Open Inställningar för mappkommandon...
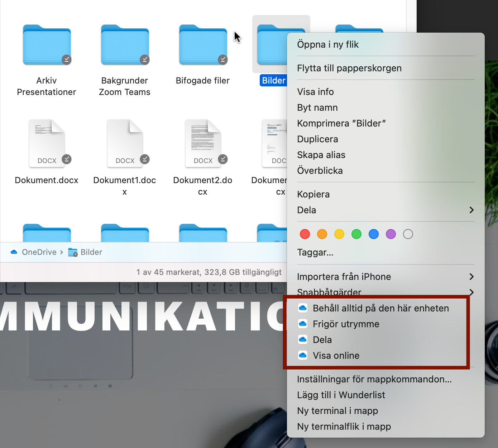 374,379
